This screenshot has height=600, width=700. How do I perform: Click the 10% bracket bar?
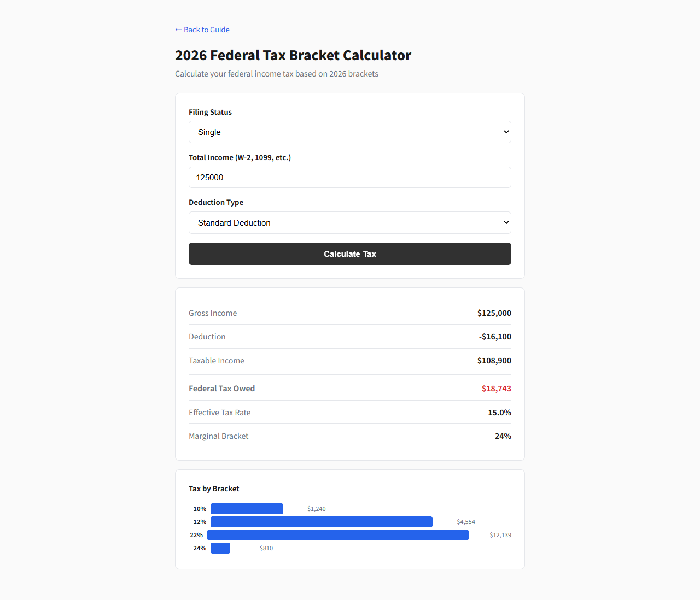247,509
